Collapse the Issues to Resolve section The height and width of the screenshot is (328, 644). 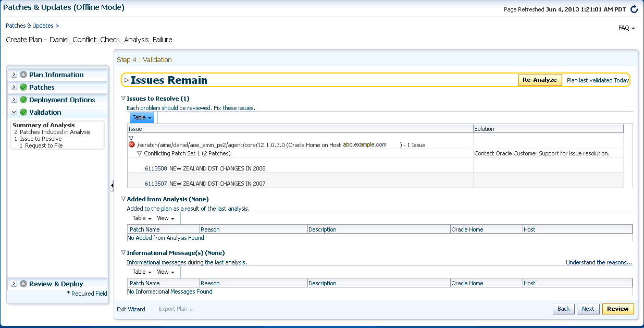pyautogui.click(x=123, y=98)
